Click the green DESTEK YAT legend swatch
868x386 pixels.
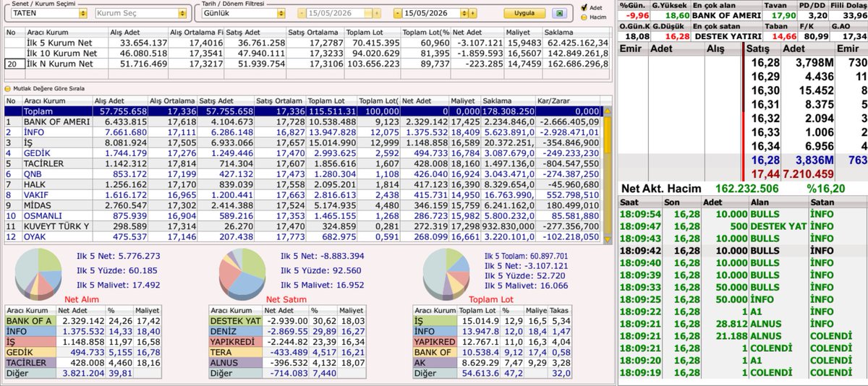pos(234,320)
